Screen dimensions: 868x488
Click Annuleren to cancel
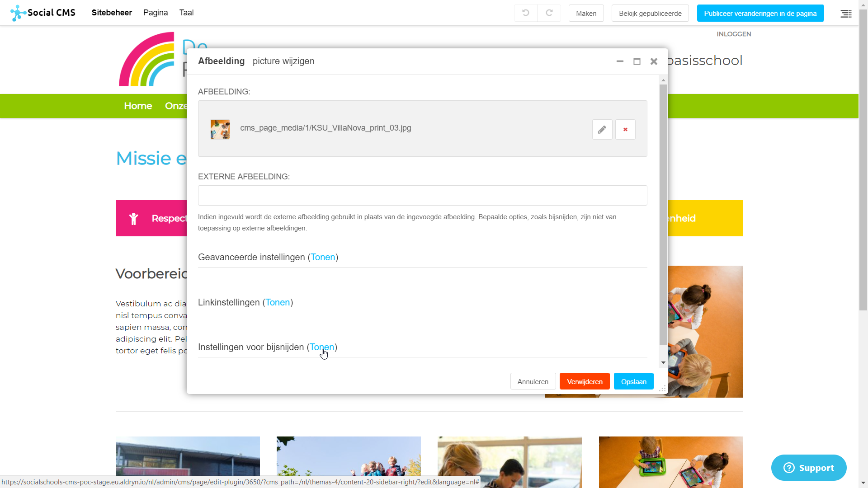point(533,381)
